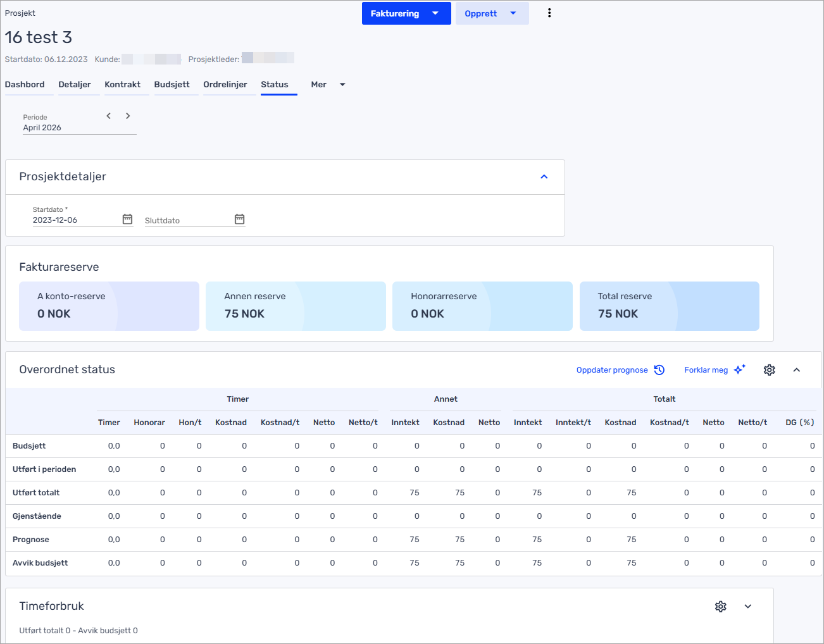
Task: Go to the previous period arrow
Action: tap(109, 116)
